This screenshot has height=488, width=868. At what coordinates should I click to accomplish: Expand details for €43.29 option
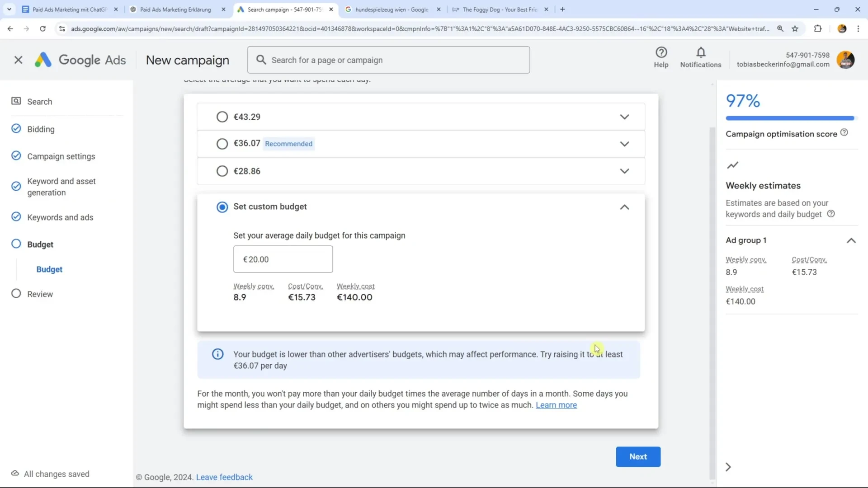624,117
